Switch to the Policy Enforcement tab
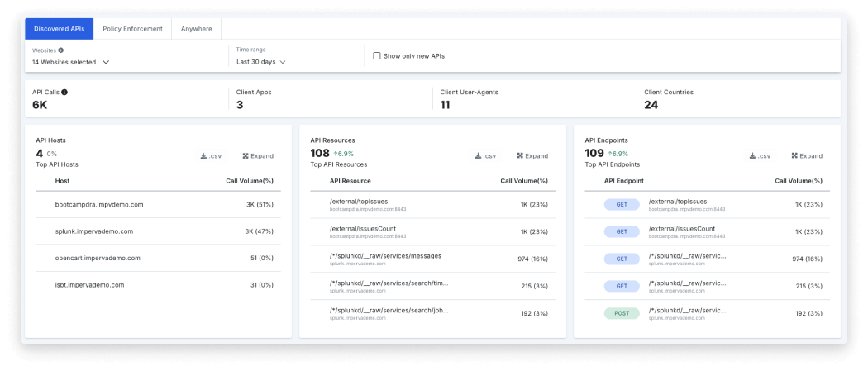Screen dimensions: 868x371 coord(132,29)
